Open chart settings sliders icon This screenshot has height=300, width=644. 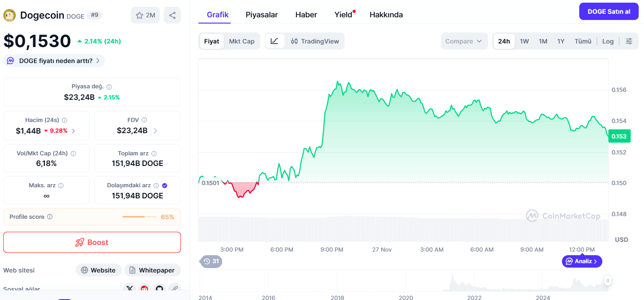click(629, 41)
